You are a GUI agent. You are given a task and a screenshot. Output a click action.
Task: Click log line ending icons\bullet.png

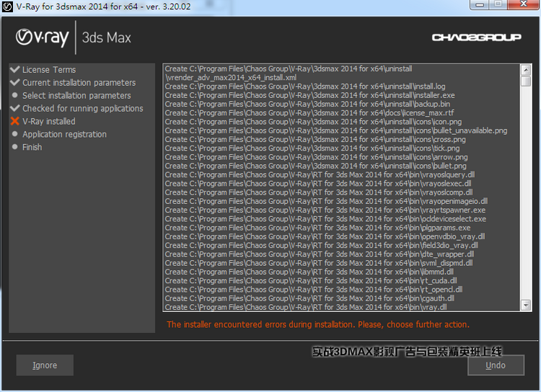pyautogui.click(x=316, y=166)
